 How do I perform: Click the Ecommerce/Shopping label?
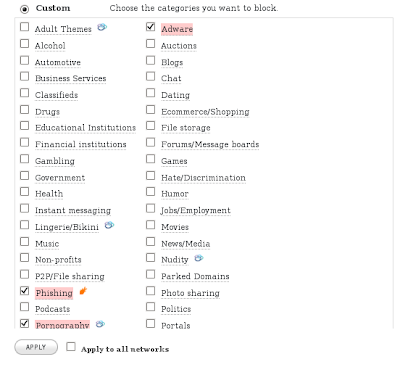tap(205, 112)
